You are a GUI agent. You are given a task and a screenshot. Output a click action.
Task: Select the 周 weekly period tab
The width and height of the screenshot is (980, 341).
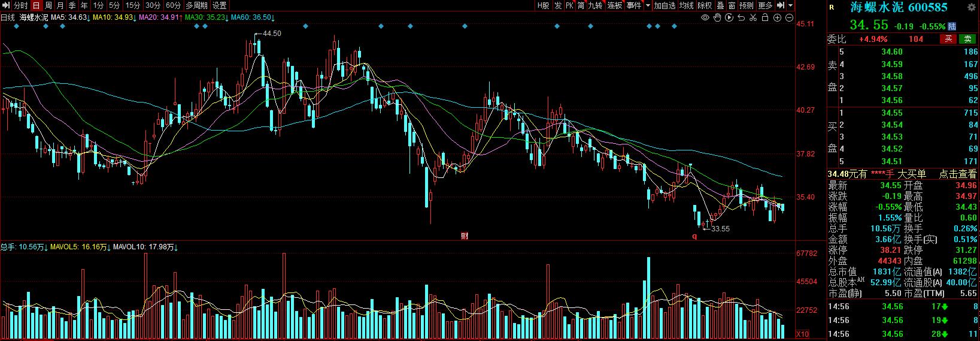click(x=48, y=5)
